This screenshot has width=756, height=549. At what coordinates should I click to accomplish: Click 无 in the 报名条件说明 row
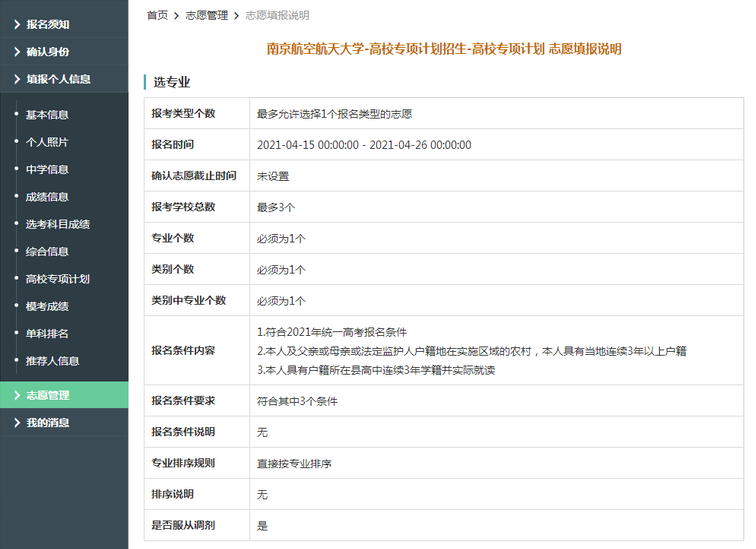[x=262, y=432]
